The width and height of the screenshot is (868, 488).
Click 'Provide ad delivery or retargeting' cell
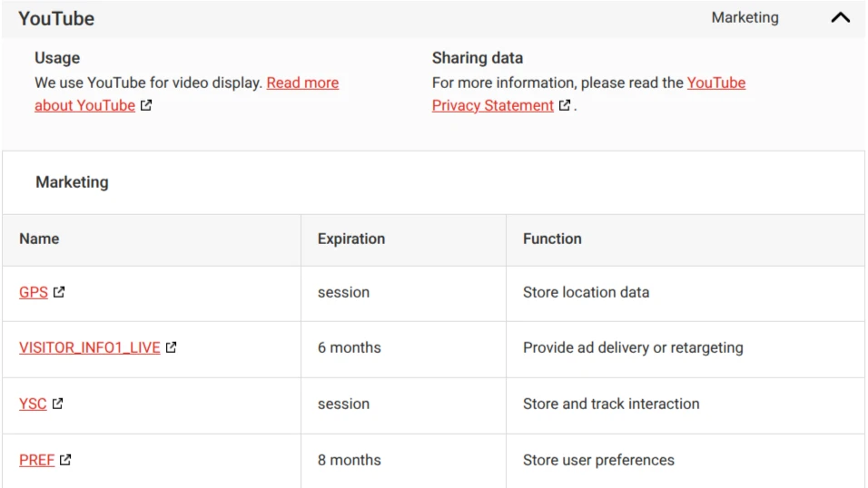click(x=633, y=347)
